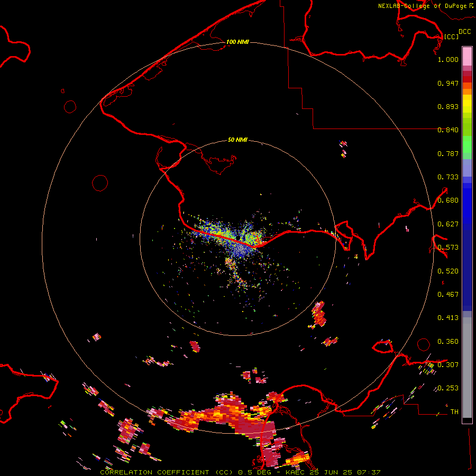Select the 0.733 scale value
The height and width of the screenshot is (476, 476).
(448, 177)
